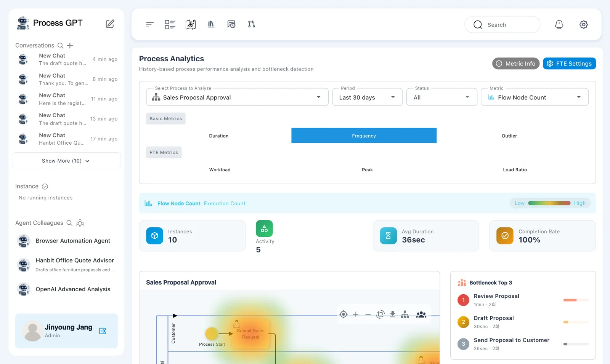Viewport: 610px width, 364px height.
Task: Click the Review Proposal bottleneck progress bar
Action: [576, 300]
